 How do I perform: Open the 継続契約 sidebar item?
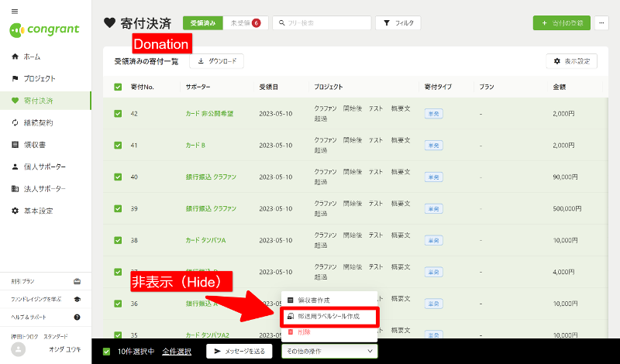(38, 122)
